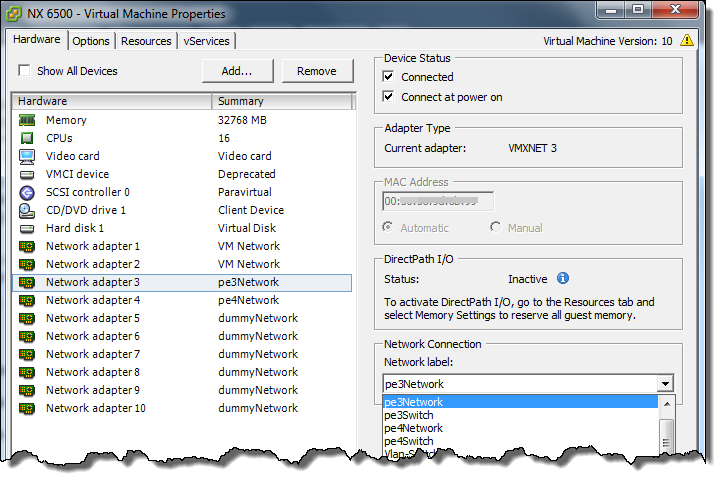Uncheck the Connected checkbox
The height and width of the screenshot is (491, 721).
(x=389, y=76)
